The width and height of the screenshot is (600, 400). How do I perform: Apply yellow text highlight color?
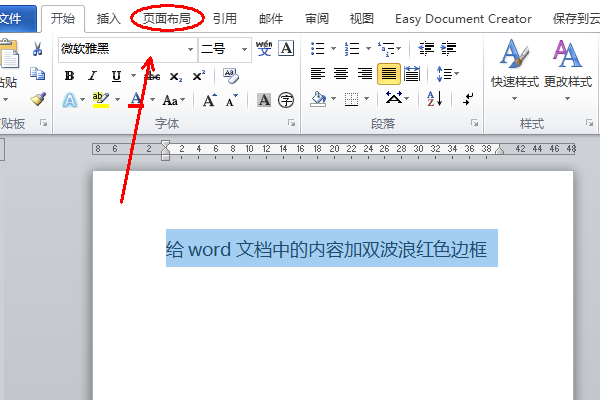[x=101, y=100]
